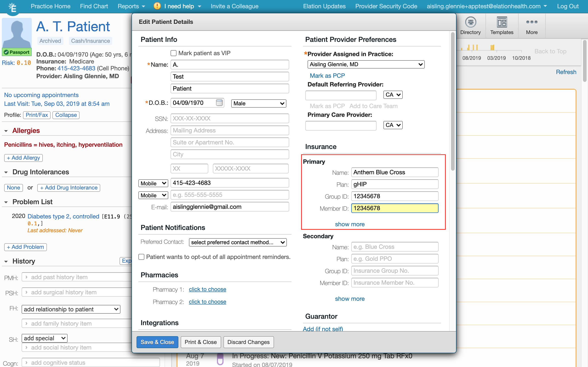Open the Templates icon
This screenshot has height=367, width=588.
[502, 23]
